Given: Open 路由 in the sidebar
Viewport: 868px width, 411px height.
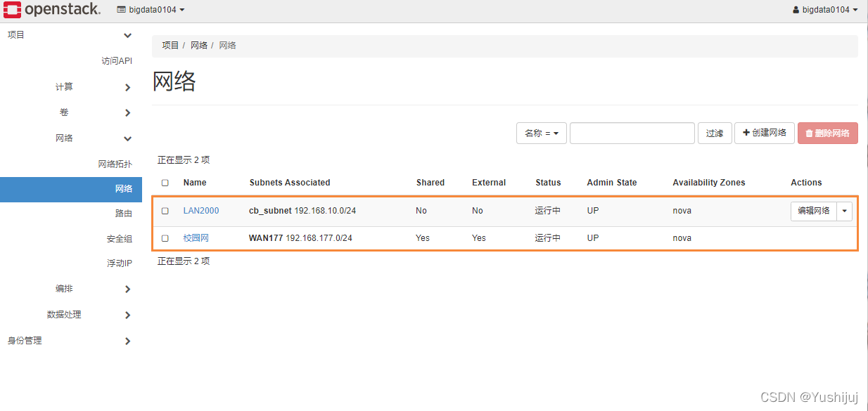Looking at the screenshot, I should 123,214.
